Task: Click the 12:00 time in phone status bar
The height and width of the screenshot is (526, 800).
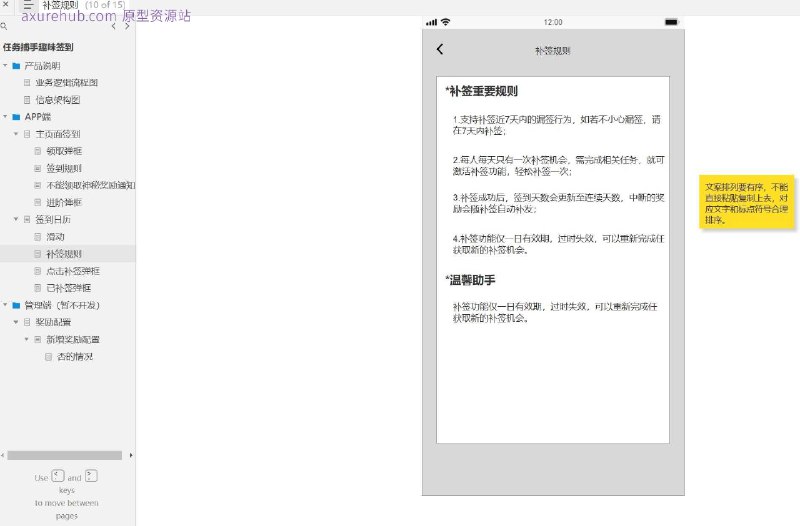Action: click(553, 22)
